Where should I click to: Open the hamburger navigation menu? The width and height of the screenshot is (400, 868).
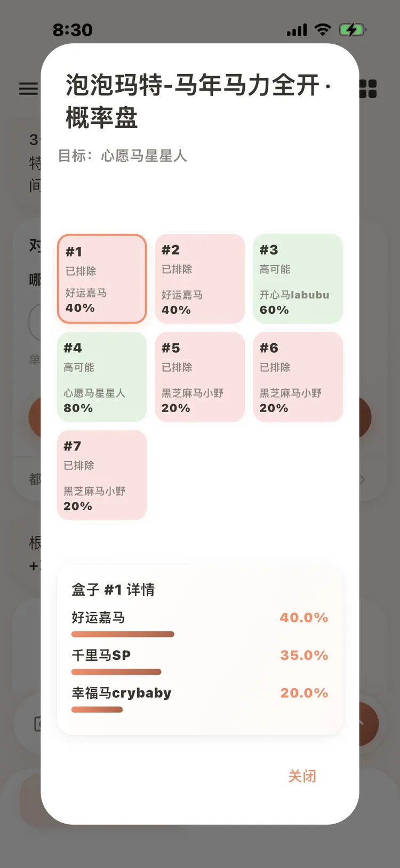(29, 89)
